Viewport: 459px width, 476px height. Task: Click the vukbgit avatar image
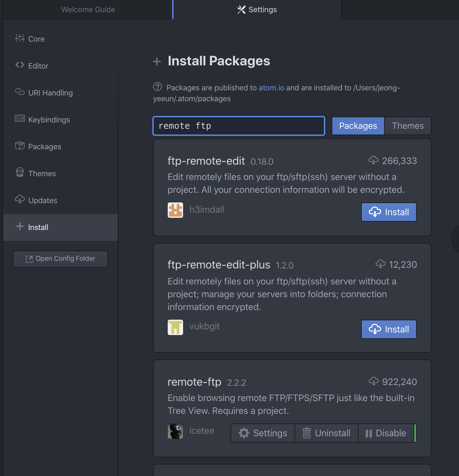[175, 327]
